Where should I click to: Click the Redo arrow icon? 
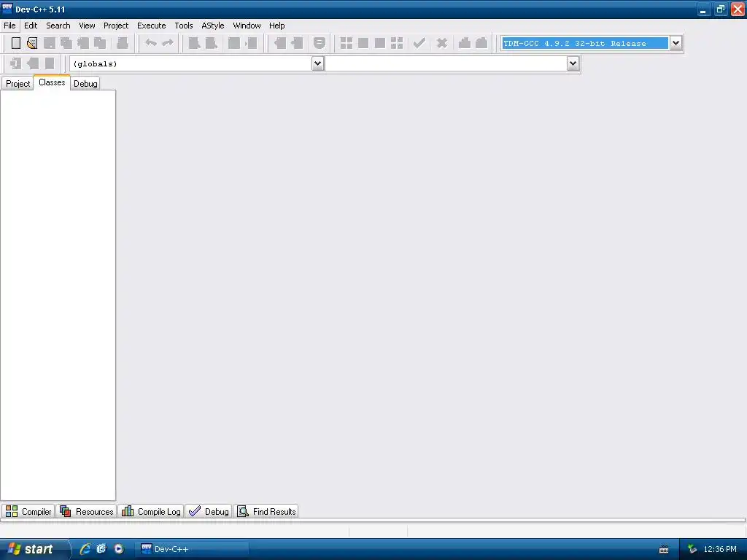tap(168, 43)
